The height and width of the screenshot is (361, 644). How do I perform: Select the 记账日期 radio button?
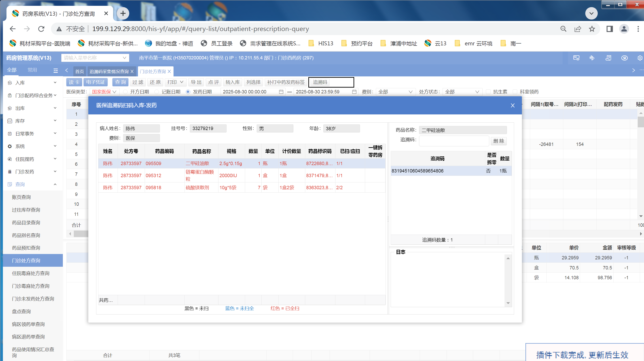click(x=157, y=92)
